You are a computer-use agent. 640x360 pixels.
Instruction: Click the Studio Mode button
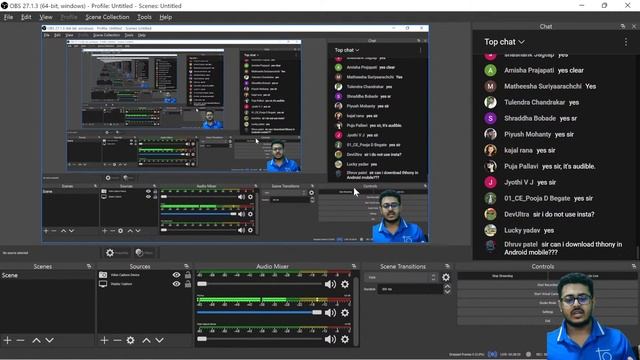tap(547, 303)
